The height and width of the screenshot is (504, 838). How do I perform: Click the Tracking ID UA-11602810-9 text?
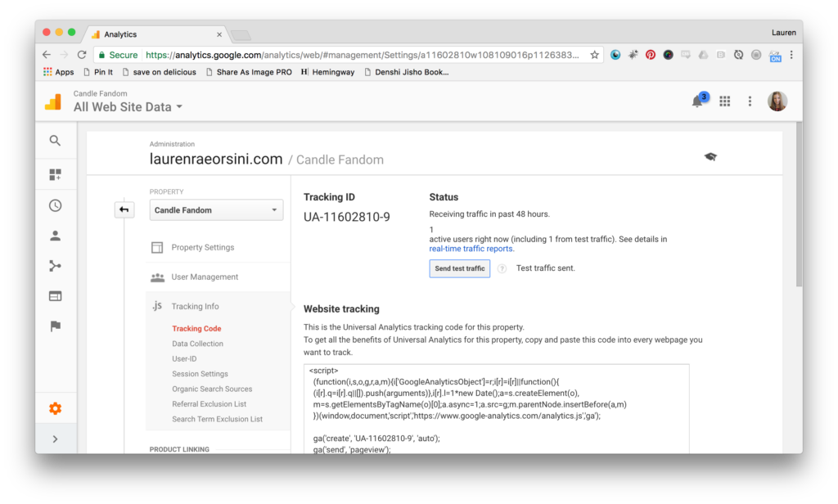[347, 217]
